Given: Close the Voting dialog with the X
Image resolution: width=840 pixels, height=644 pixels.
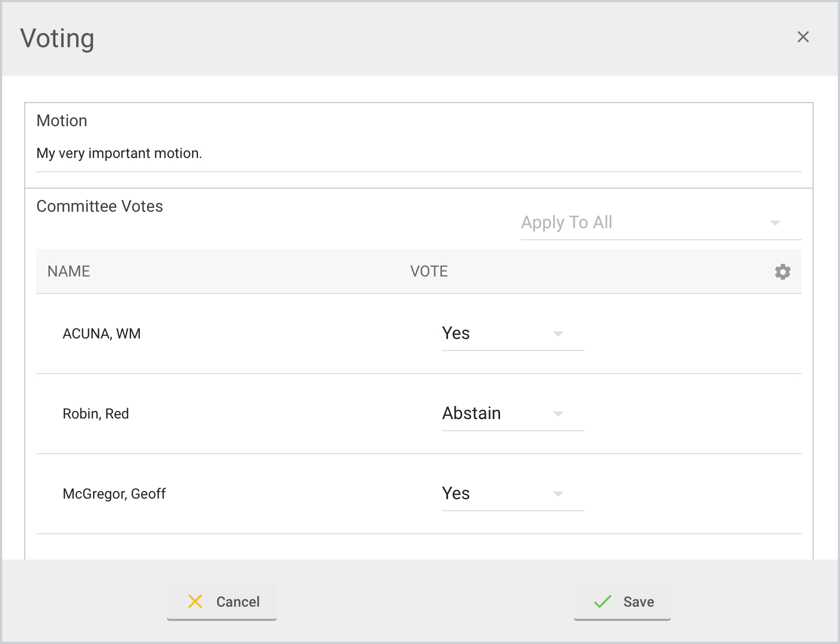Looking at the screenshot, I should (x=803, y=37).
